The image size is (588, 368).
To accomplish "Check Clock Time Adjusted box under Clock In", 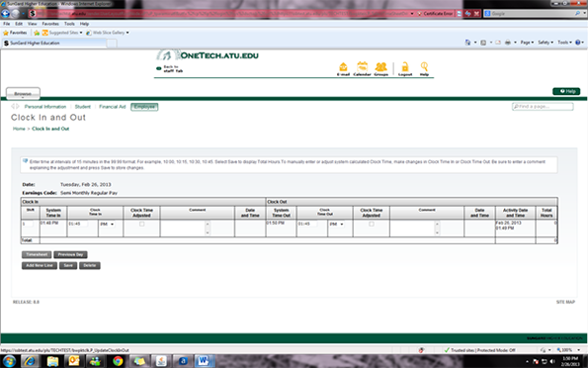I will [141, 224].
